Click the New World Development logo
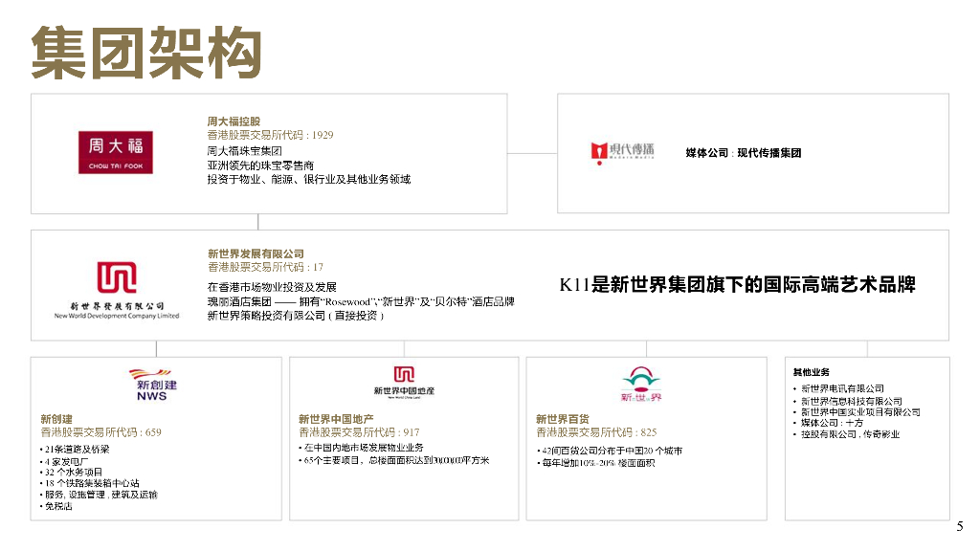Screen dimensions: 980x551 coord(117,290)
